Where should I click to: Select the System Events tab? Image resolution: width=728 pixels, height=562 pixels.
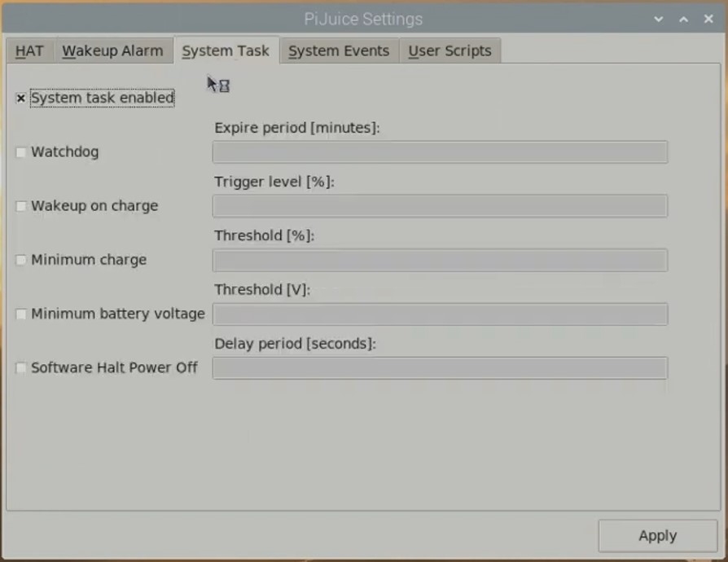(339, 50)
